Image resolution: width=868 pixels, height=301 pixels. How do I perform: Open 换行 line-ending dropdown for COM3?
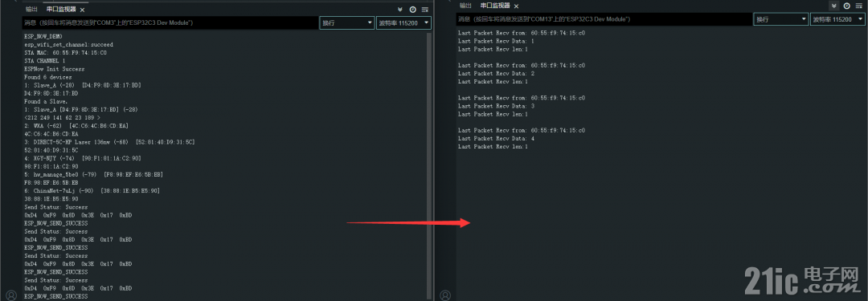347,22
